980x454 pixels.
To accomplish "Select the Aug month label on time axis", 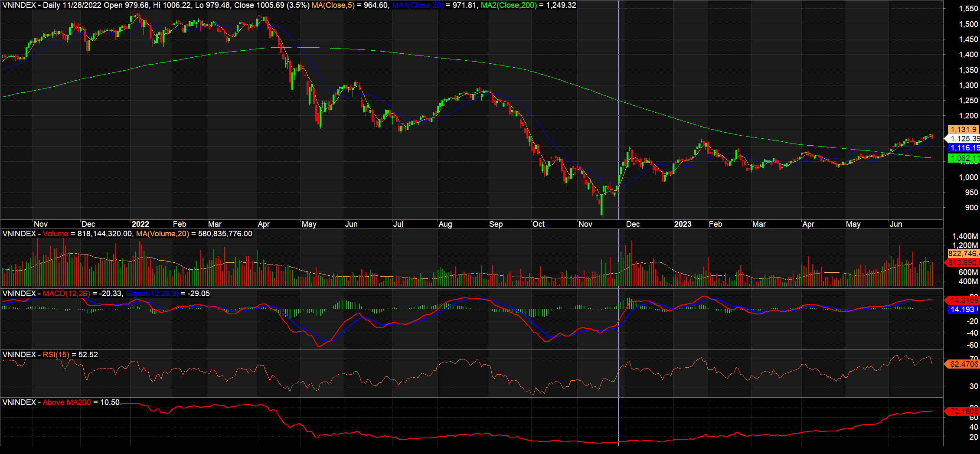I will (x=445, y=224).
